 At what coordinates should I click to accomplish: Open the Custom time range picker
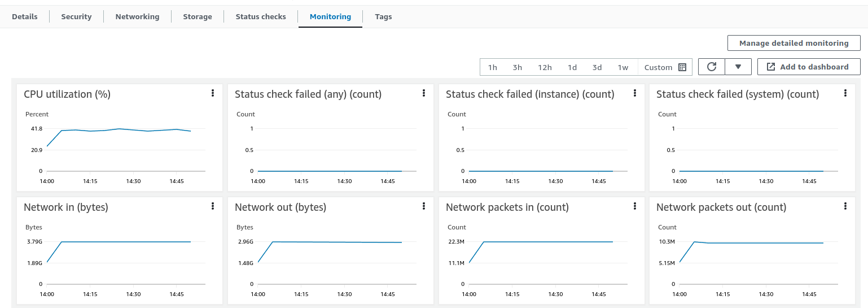[x=665, y=67]
